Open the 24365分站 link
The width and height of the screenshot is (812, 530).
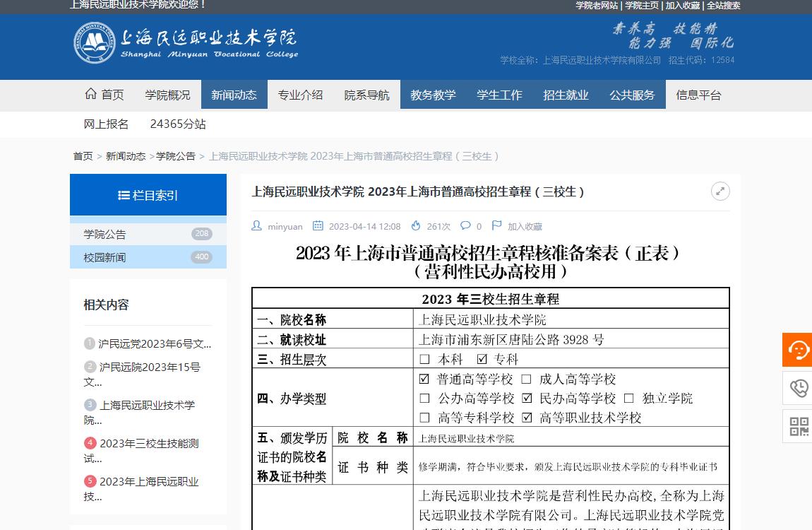coord(178,124)
